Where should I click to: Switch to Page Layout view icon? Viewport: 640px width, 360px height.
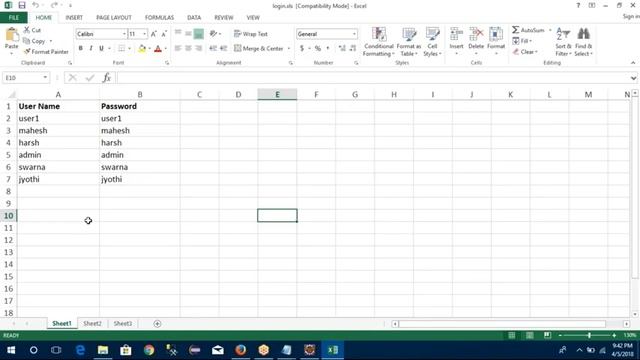point(529,335)
